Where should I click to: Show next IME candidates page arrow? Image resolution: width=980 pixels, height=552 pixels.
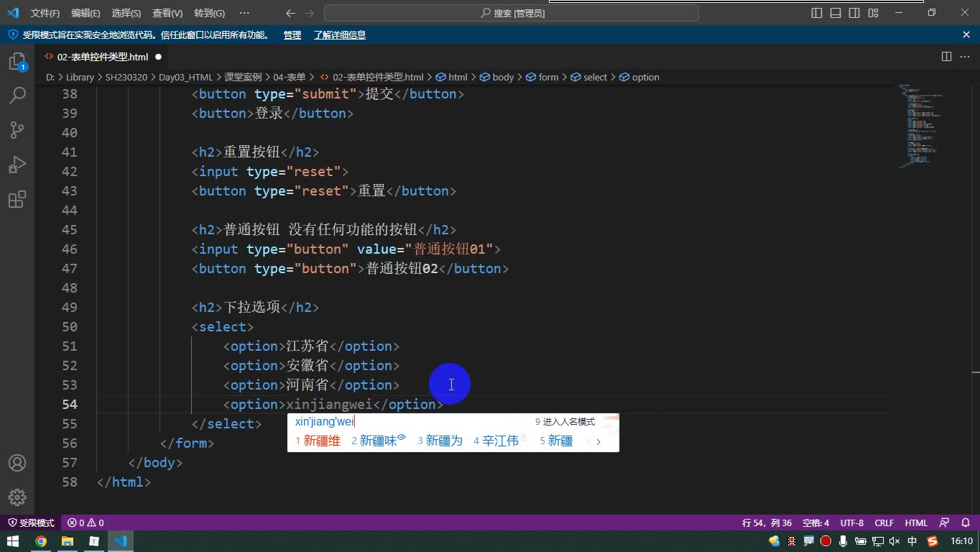pos(598,441)
